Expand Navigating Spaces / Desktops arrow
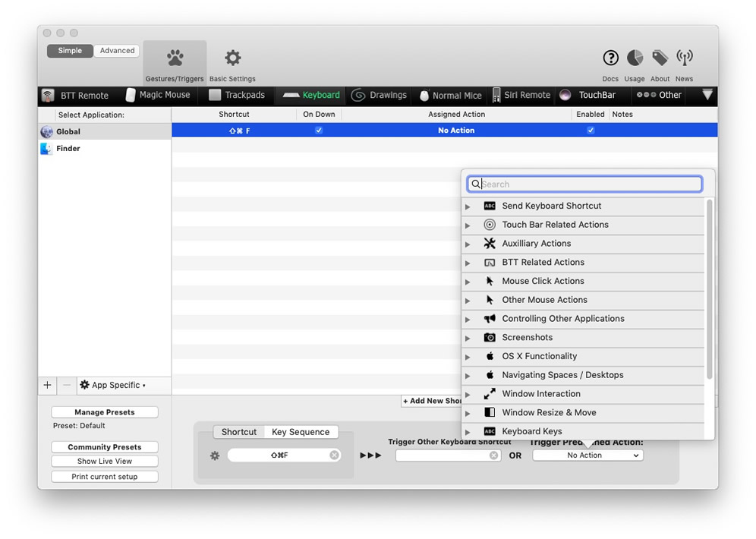This screenshot has height=539, width=756. coord(468,376)
